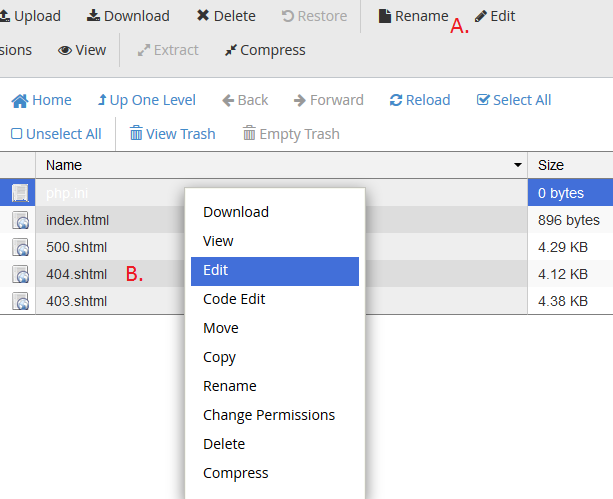
Task: Go to Home via house icon
Action: 20,101
